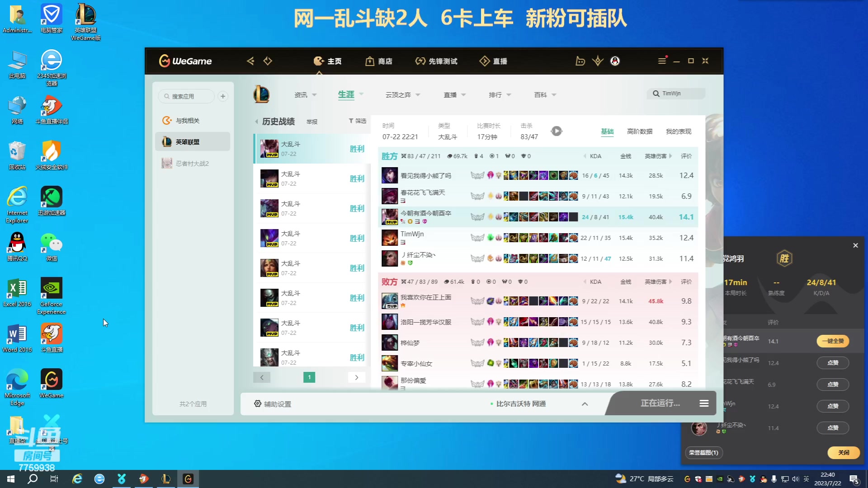Click the WeGame icon in the taskbar

point(188,479)
